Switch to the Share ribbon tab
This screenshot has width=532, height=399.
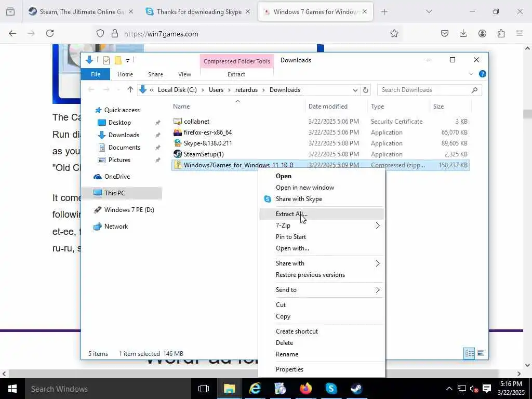click(x=155, y=74)
